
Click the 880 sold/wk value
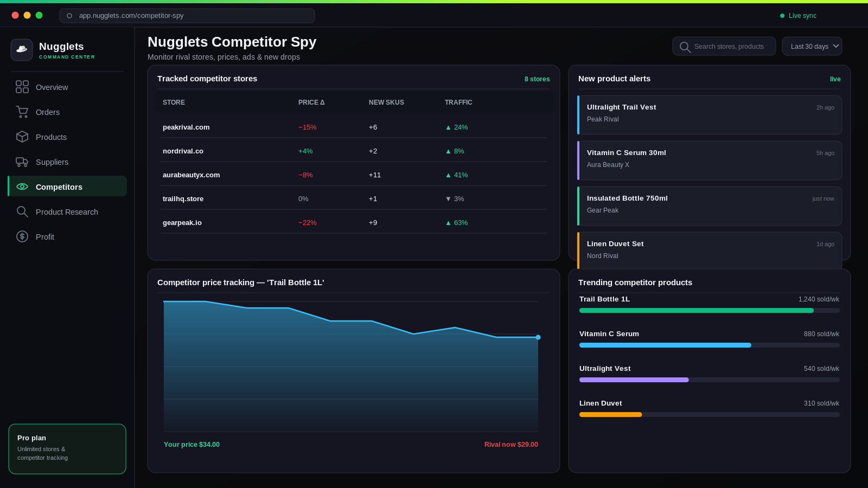tap(821, 334)
